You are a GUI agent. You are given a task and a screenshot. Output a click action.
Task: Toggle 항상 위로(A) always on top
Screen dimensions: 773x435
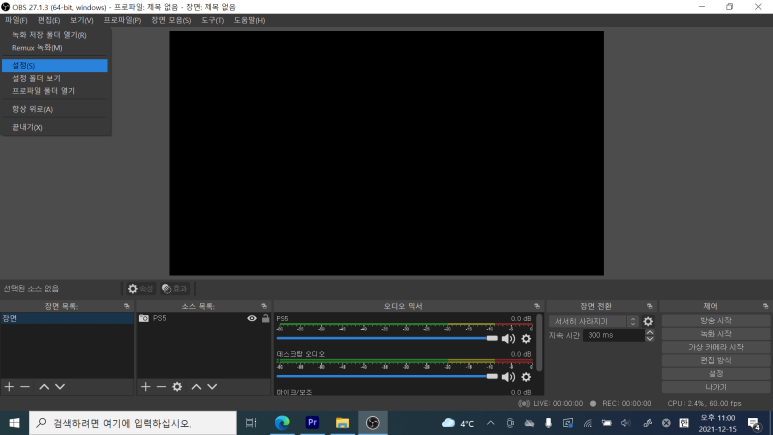[x=55, y=109]
